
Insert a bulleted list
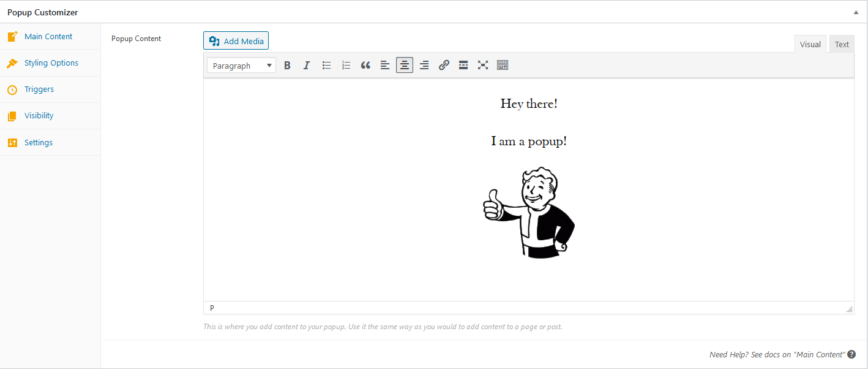tap(326, 65)
